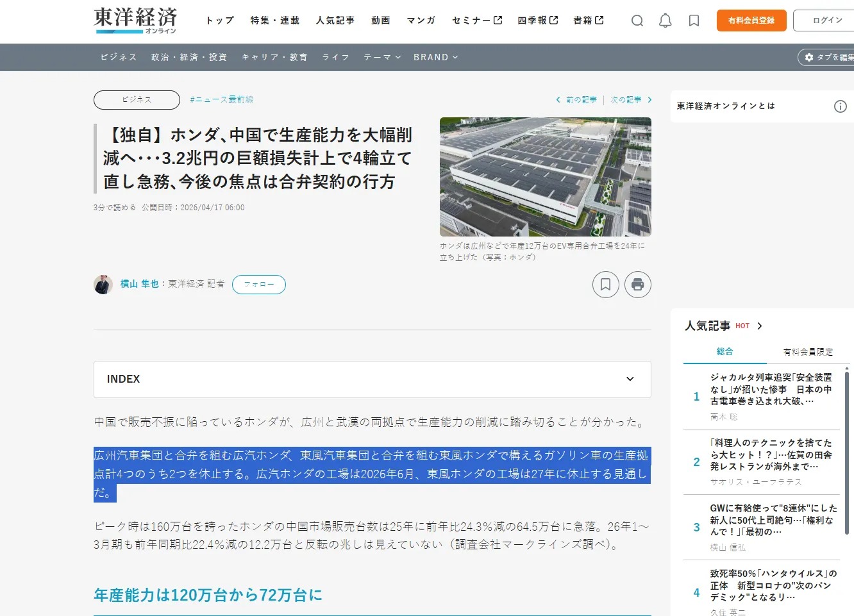
Task: Switch to the 有料会員限定 tab
Action: point(808,352)
